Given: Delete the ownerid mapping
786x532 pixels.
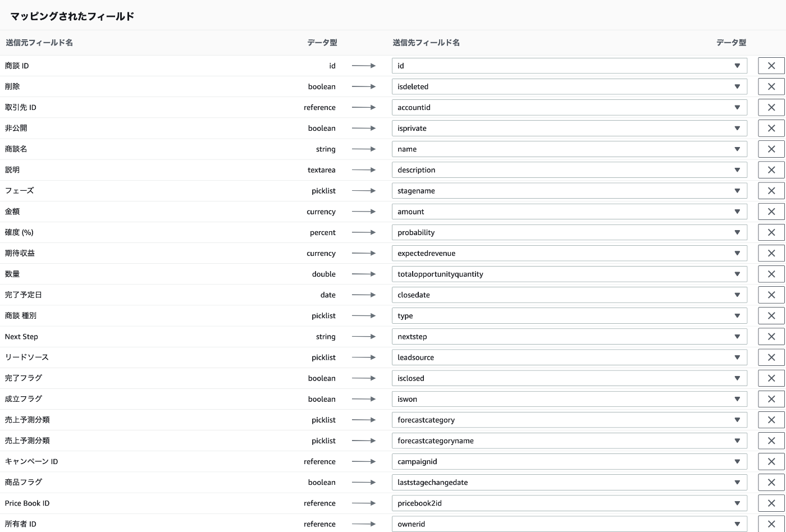Looking at the screenshot, I should (x=771, y=524).
